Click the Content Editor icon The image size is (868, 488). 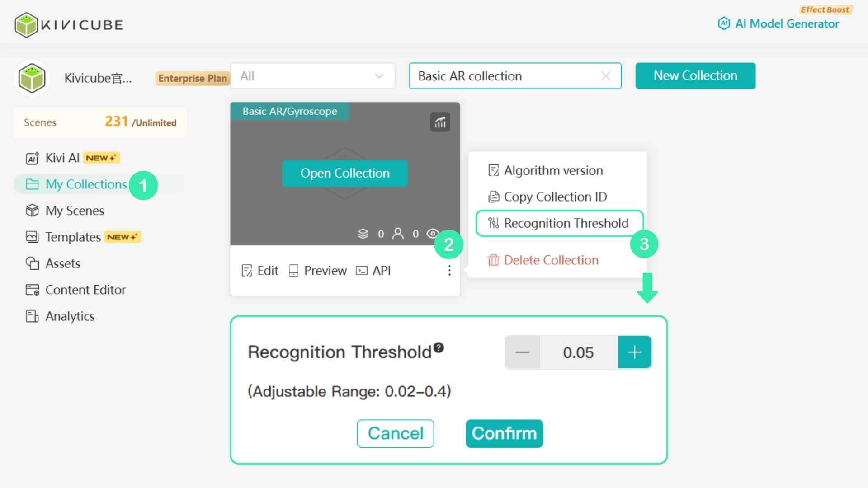pos(32,290)
